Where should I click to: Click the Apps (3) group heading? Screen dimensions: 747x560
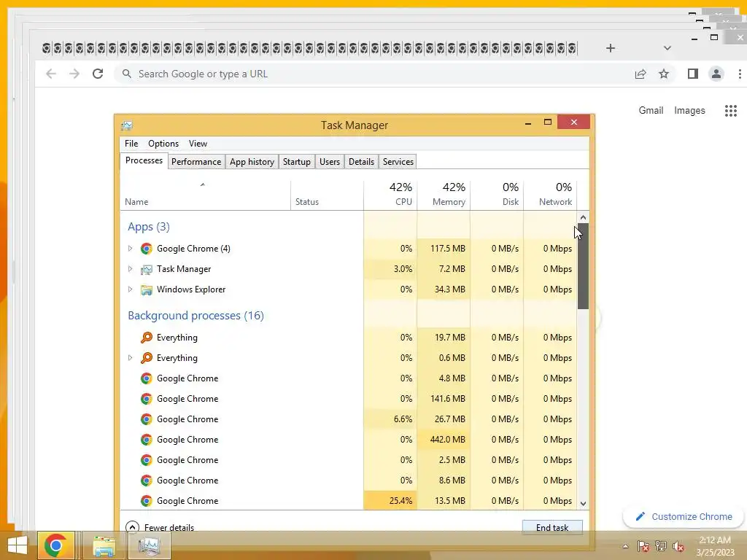[149, 227]
